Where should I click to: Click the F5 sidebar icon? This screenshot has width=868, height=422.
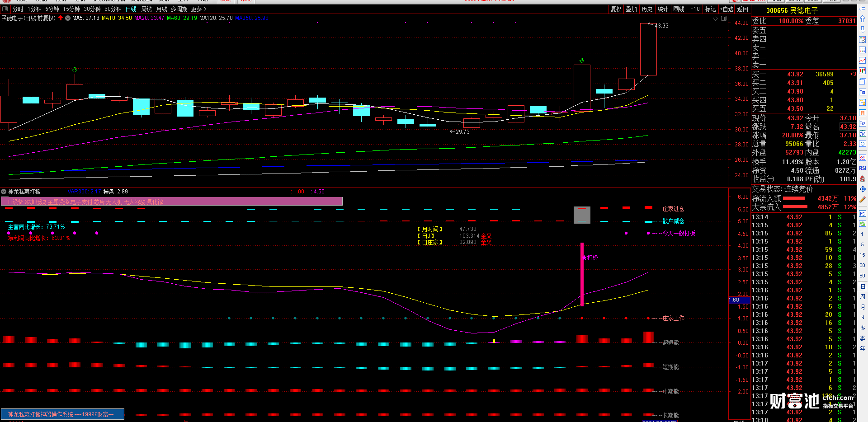(862, 213)
